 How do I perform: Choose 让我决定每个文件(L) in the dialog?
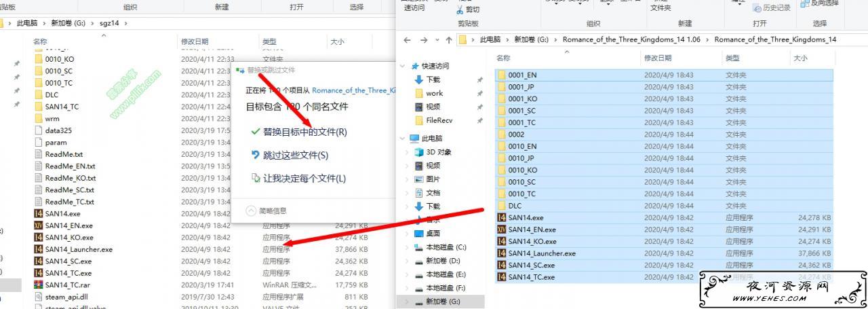[x=298, y=178]
